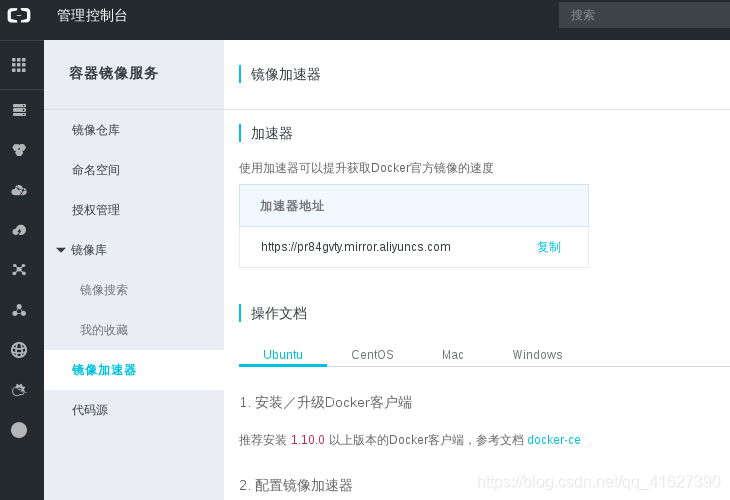Viewport: 730px width, 500px height.
Task: Switch to the CentOS tab
Action: tap(372, 355)
